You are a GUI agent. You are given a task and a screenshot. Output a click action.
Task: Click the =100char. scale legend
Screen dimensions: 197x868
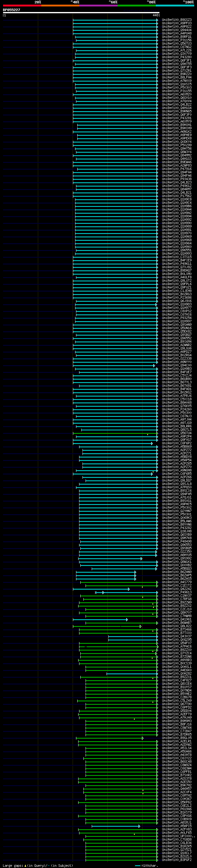click(x=147, y=866)
